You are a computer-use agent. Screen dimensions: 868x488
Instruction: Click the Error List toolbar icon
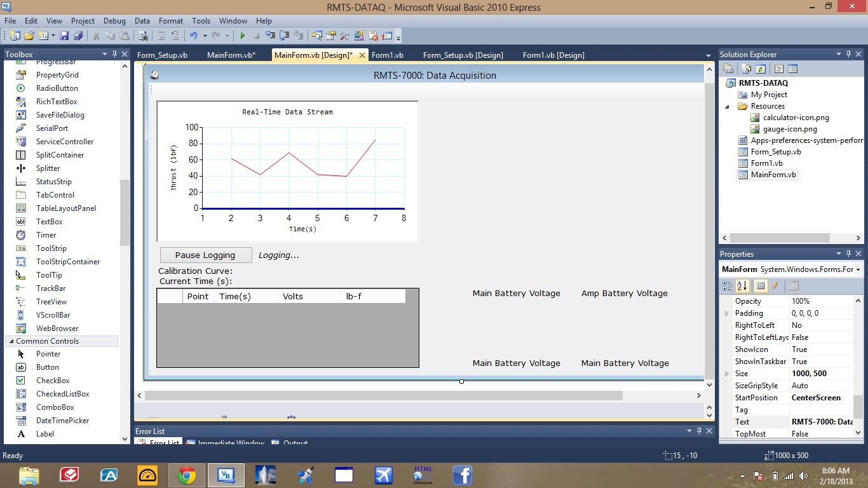click(x=373, y=36)
